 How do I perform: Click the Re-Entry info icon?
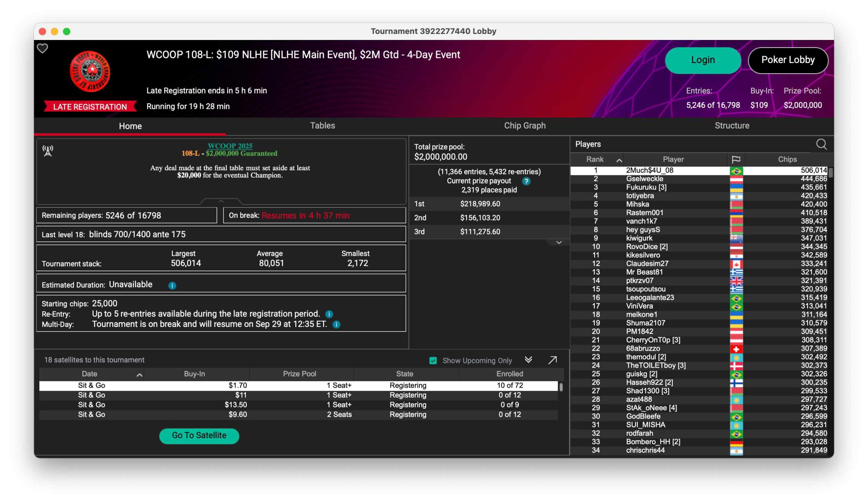tap(329, 314)
